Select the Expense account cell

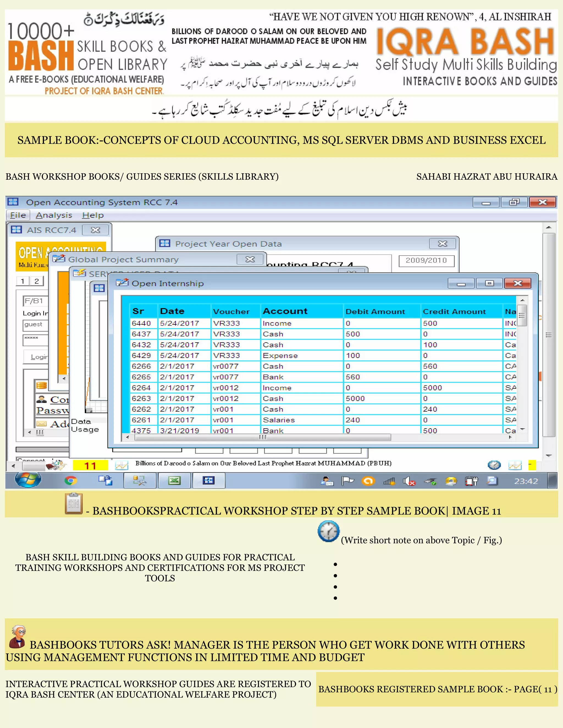302,355
